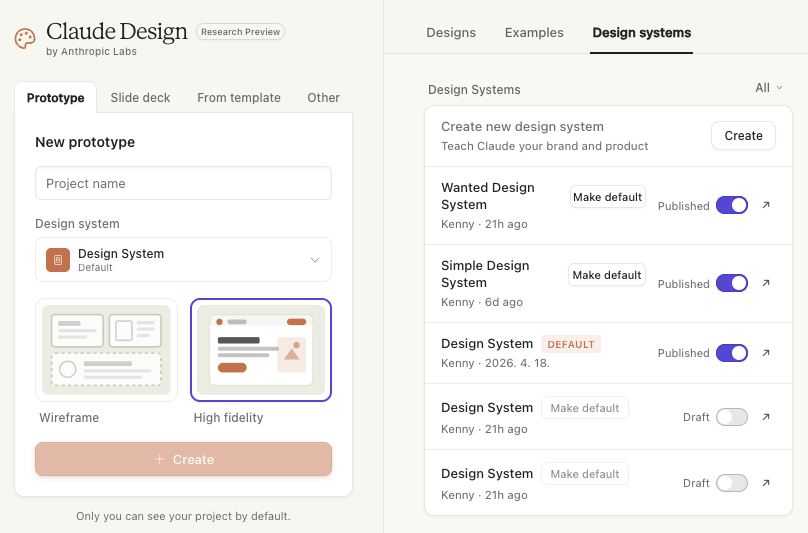Enable the last draft Design System toggle
Image resolution: width=808 pixels, height=533 pixels.
point(732,483)
